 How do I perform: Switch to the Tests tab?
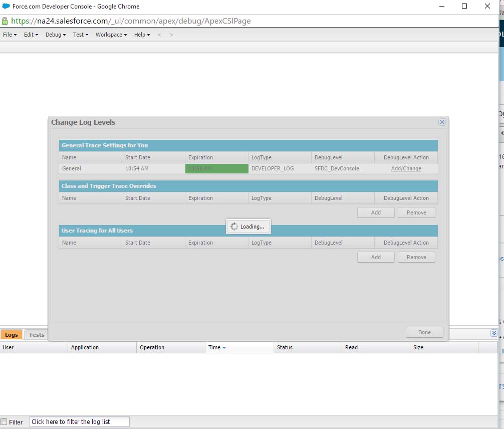(37, 335)
